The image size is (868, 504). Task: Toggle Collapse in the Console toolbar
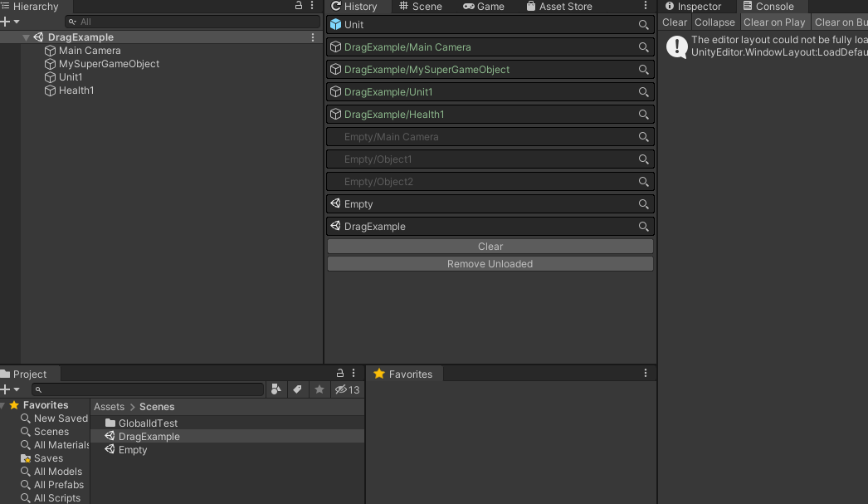pos(714,22)
